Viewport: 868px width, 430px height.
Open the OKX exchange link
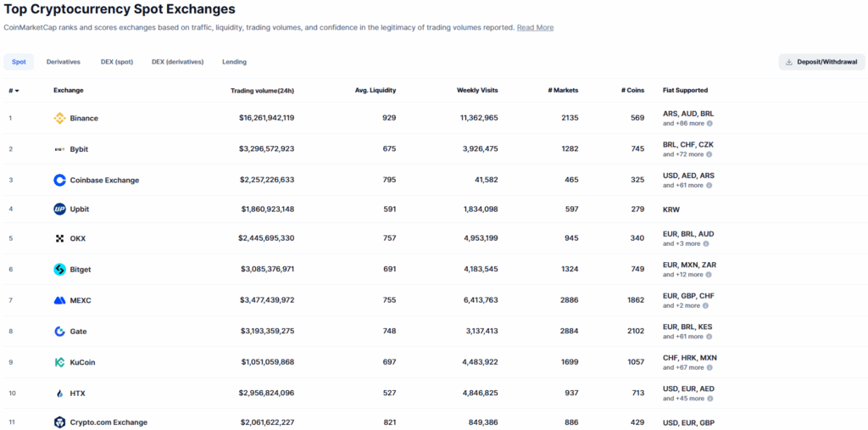(78, 238)
